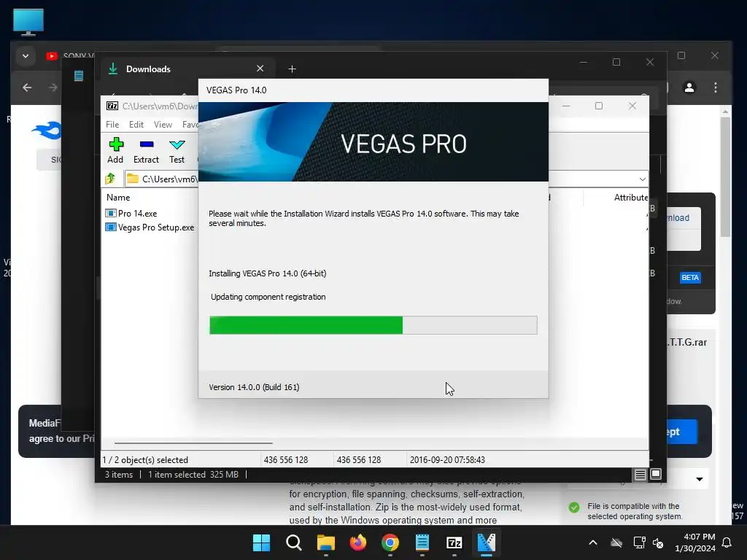Click the VEGAS installer taskbar icon

pyautogui.click(x=487, y=542)
